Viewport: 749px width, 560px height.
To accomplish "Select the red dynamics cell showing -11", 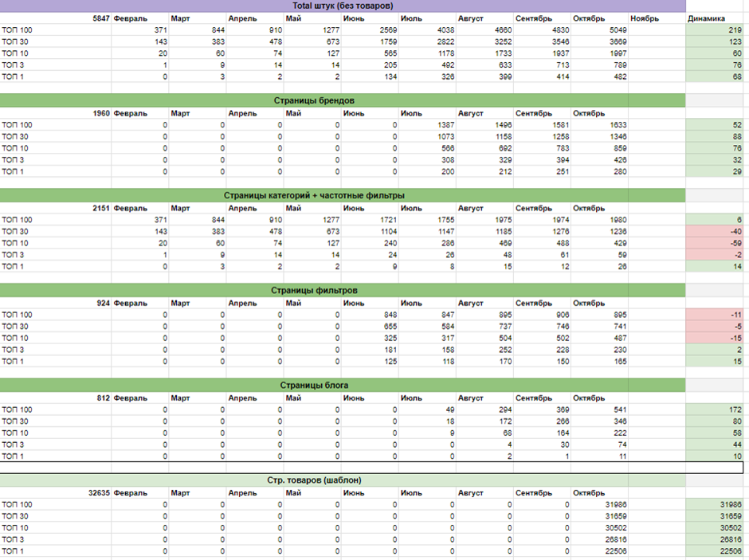I will (717, 315).
